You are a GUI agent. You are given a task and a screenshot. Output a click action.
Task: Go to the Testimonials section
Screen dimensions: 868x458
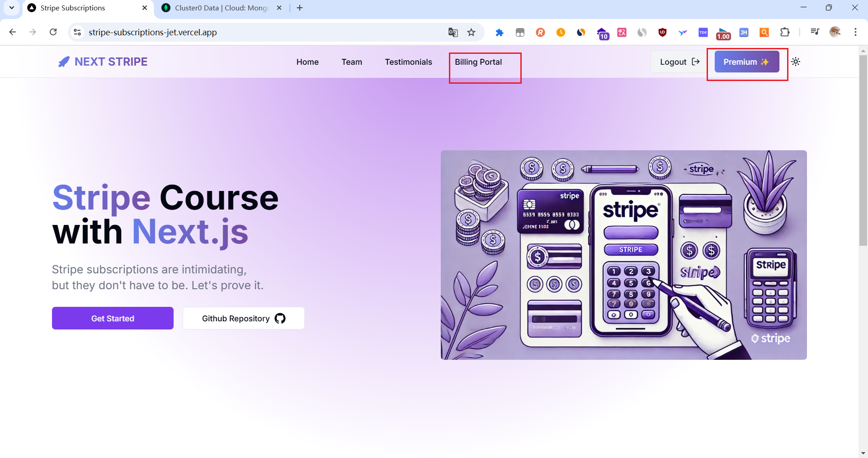[408, 62]
